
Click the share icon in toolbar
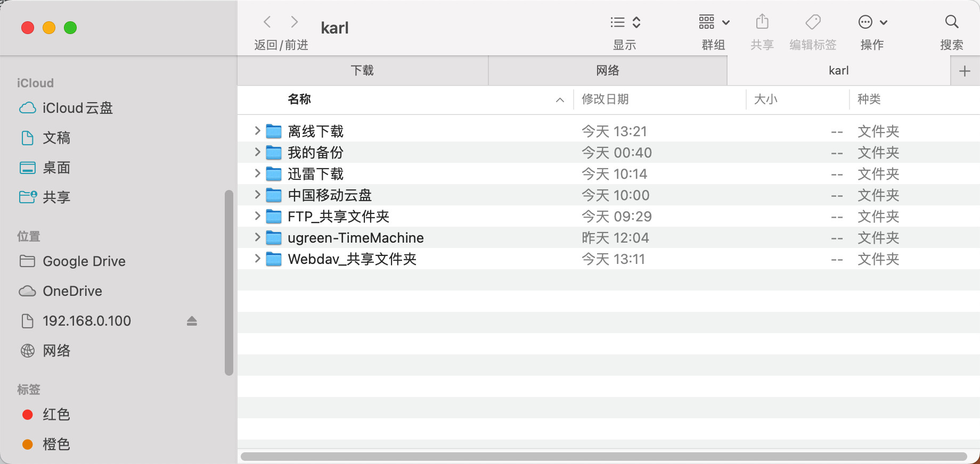click(x=762, y=22)
